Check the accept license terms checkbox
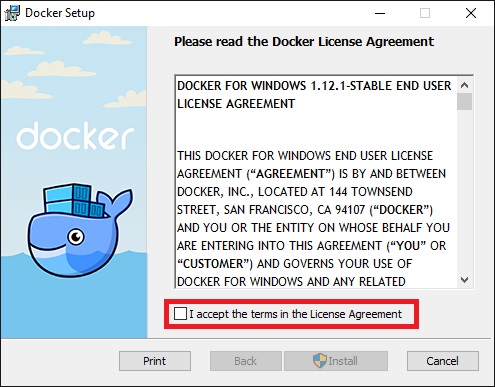The height and width of the screenshot is (387, 495). click(180, 314)
